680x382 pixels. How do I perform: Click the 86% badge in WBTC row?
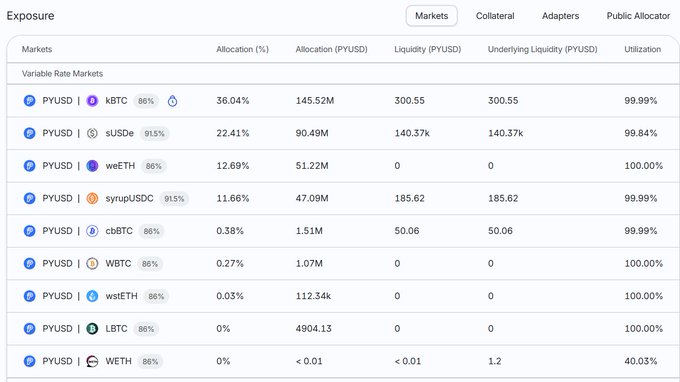click(x=150, y=264)
